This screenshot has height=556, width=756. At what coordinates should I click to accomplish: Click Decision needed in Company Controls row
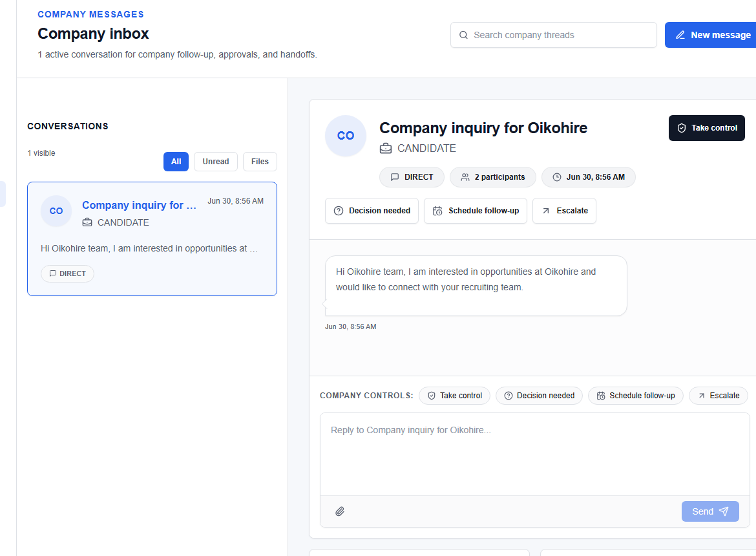pos(539,396)
